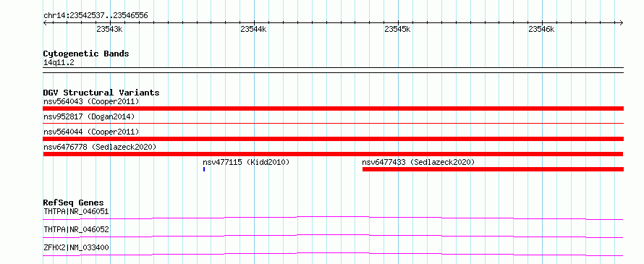Click the red bar under nsv6477433
Screen dimensions: 644x264
[x=493, y=169]
